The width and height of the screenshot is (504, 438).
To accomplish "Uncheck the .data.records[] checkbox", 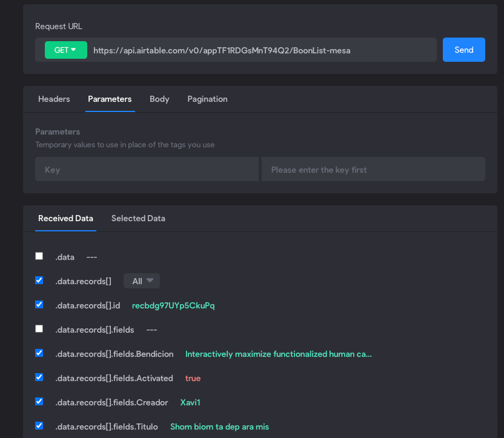I will pyautogui.click(x=39, y=280).
